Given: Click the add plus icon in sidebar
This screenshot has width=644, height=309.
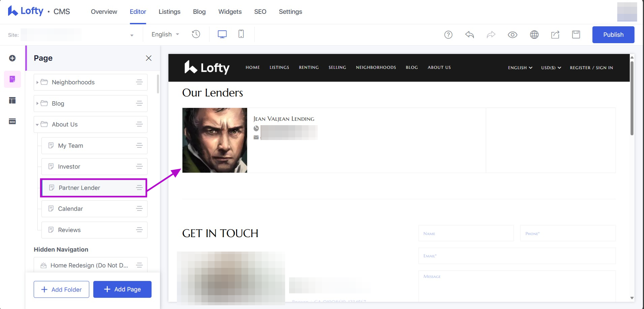Looking at the screenshot, I should [x=12, y=58].
